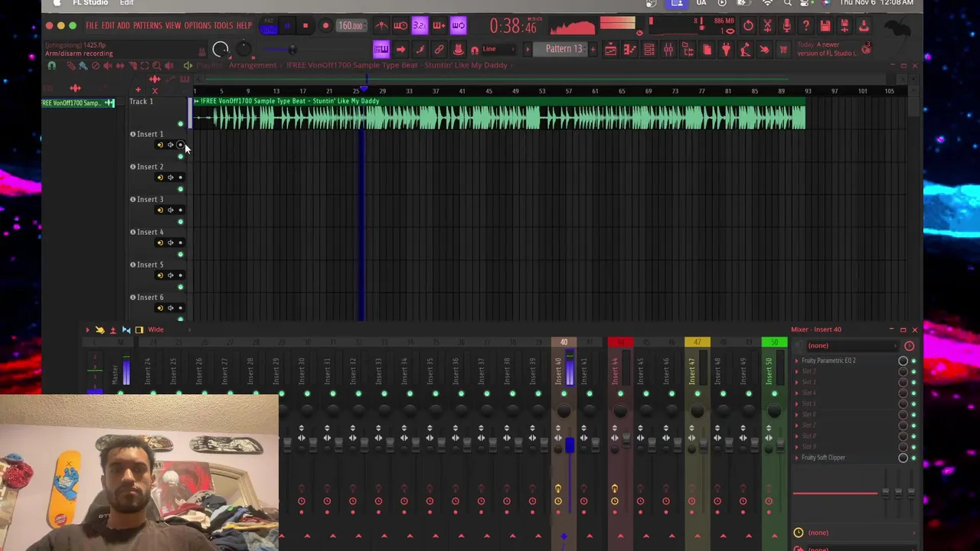
Task: Add new pattern with plus button
Action: [x=593, y=50]
